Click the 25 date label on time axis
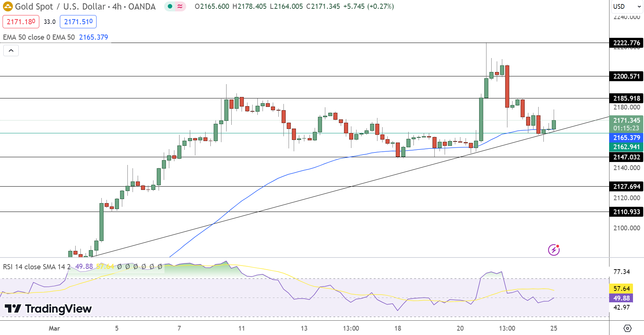644x335 pixels. coord(554,328)
